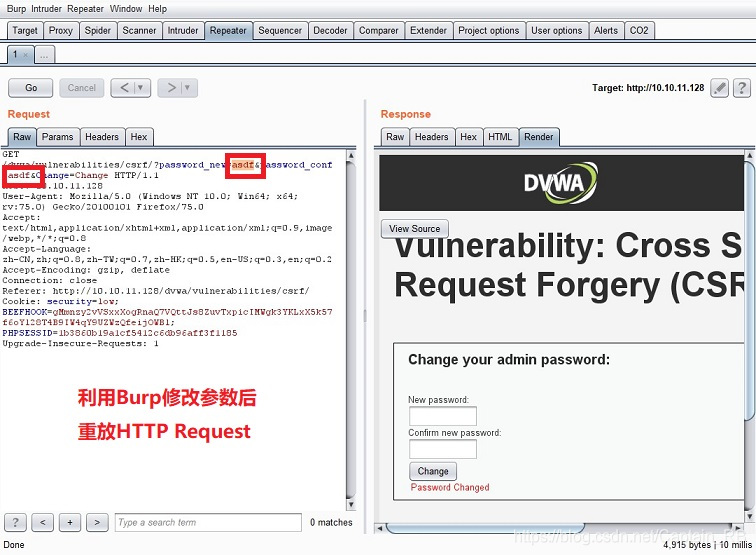Viewport: 756px width, 555px height.
Task: Switch to the Extender tab
Action: pyautogui.click(x=428, y=30)
